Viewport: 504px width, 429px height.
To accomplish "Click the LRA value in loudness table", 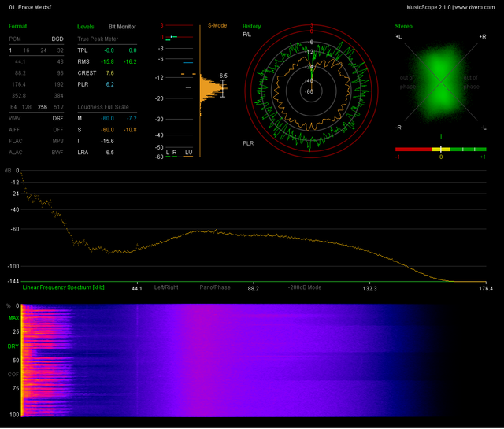I will pos(110,153).
